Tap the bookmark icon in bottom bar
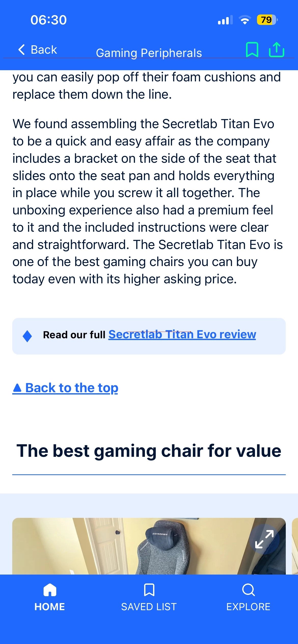 click(x=149, y=590)
